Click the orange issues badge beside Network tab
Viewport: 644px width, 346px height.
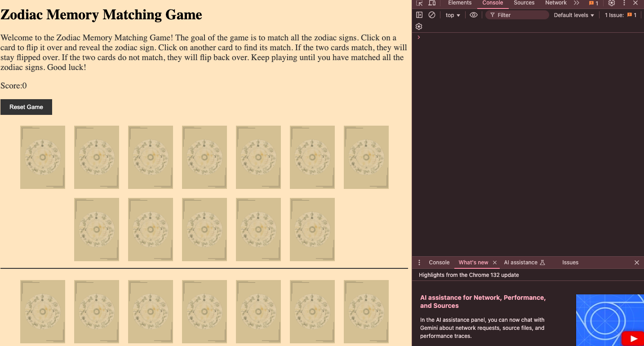594,3
